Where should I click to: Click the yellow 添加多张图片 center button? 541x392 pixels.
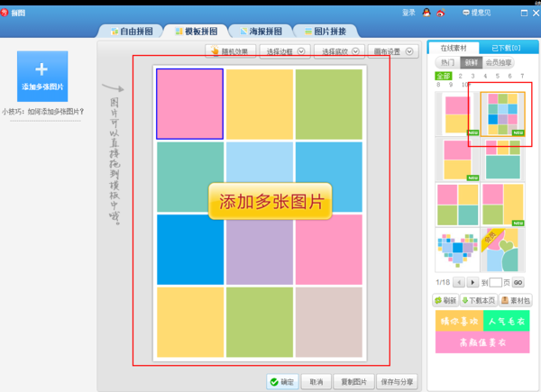(x=270, y=201)
